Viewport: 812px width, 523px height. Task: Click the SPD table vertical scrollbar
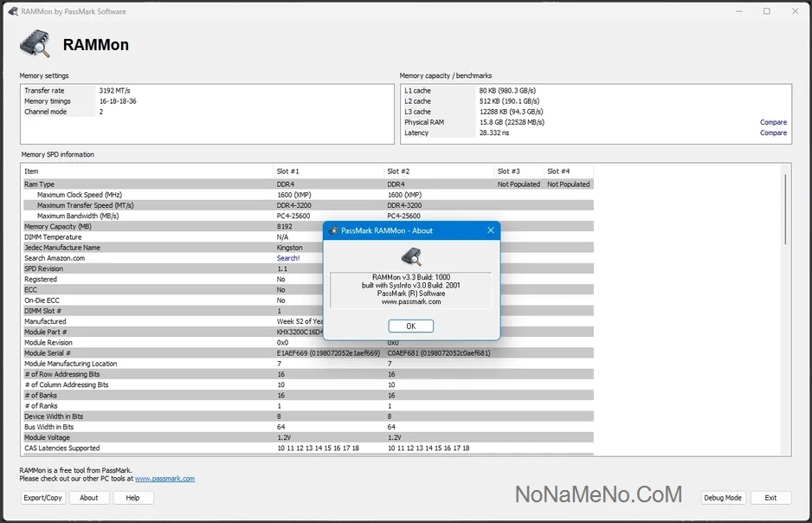(x=785, y=208)
